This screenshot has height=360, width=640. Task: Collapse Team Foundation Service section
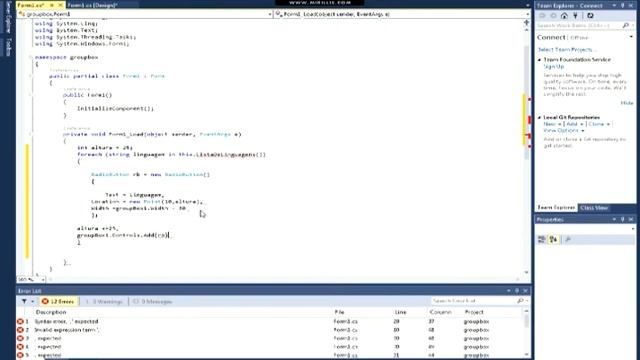540,60
